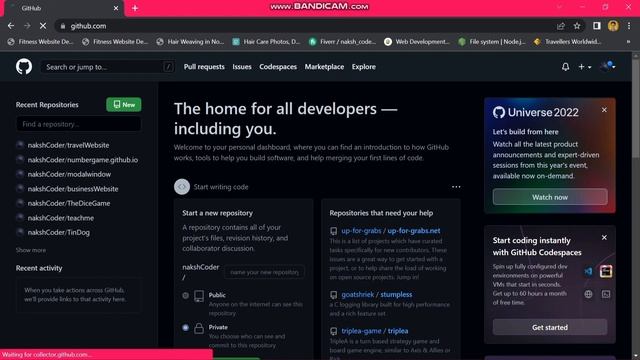Open Chrome profile avatar

coord(613,26)
